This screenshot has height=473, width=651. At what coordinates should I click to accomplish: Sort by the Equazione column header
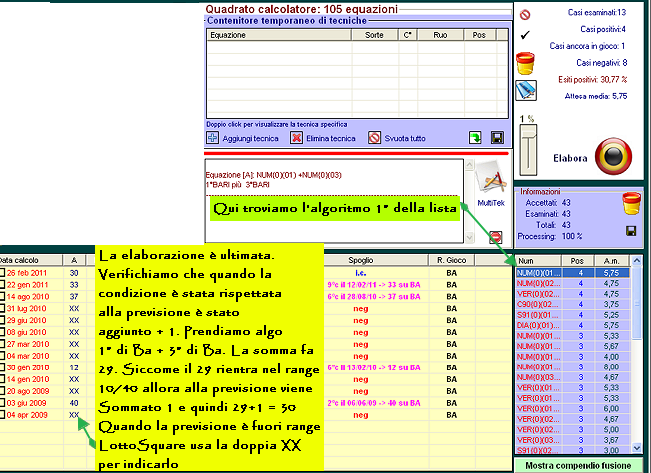point(279,35)
